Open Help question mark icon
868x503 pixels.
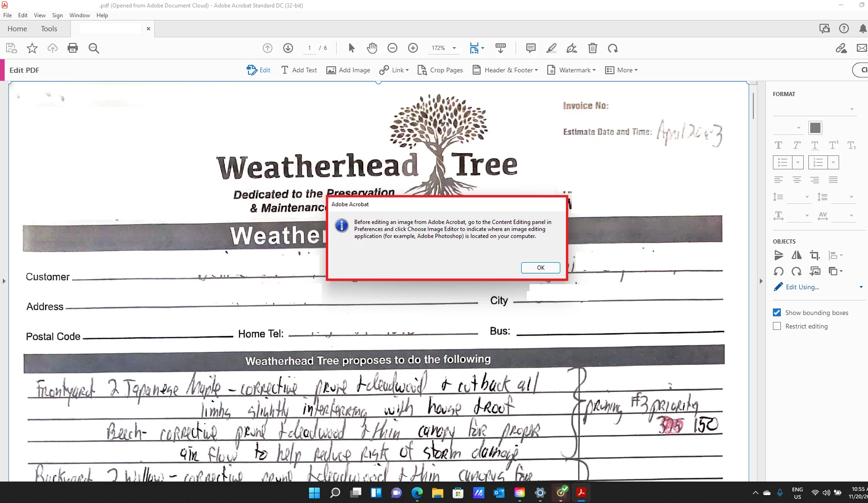coord(844,28)
